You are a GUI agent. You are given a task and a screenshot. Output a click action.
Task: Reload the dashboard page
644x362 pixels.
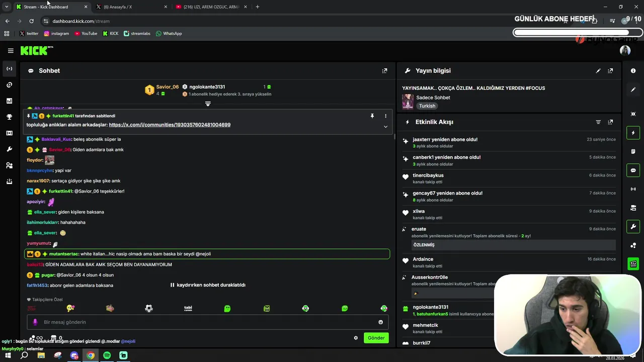click(x=31, y=21)
